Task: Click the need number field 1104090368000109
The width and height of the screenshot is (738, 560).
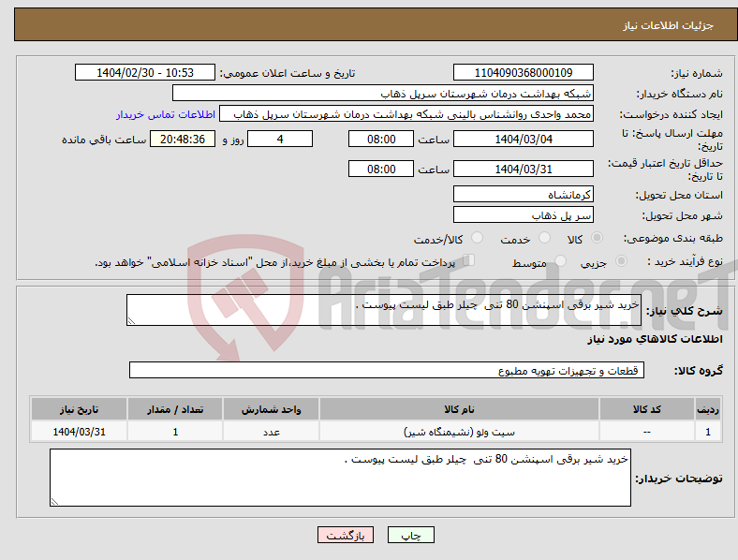Action: pyautogui.click(x=523, y=72)
